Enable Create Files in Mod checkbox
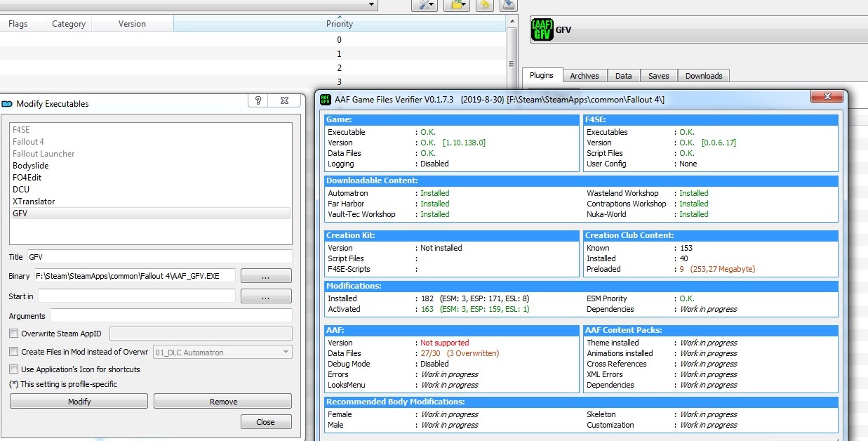 click(13, 352)
